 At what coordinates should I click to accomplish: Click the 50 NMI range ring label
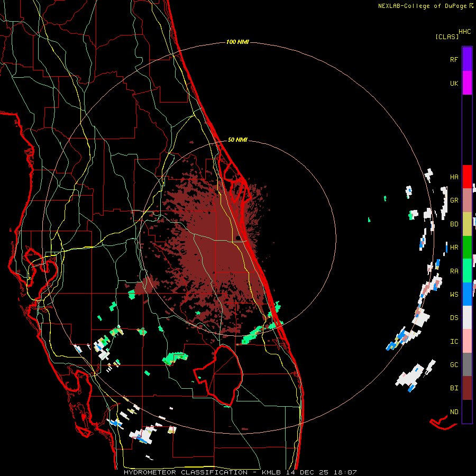[237, 140]
